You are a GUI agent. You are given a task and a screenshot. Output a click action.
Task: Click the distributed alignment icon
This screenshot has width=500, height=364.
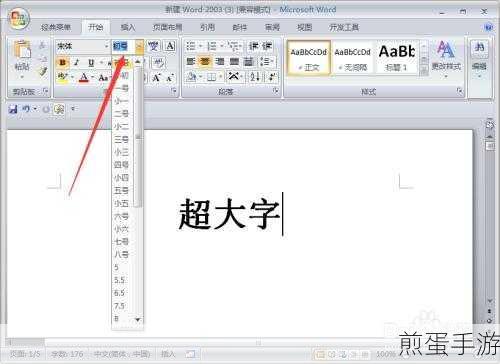(x=248, y=61)
